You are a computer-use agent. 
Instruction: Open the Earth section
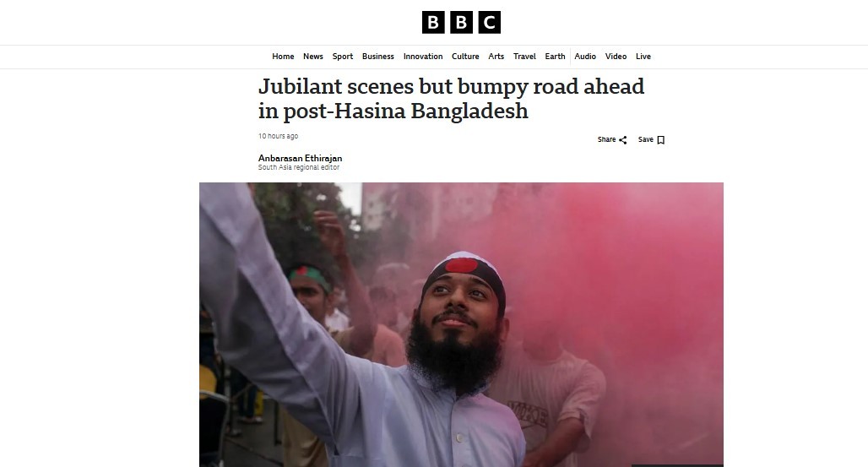555,57
